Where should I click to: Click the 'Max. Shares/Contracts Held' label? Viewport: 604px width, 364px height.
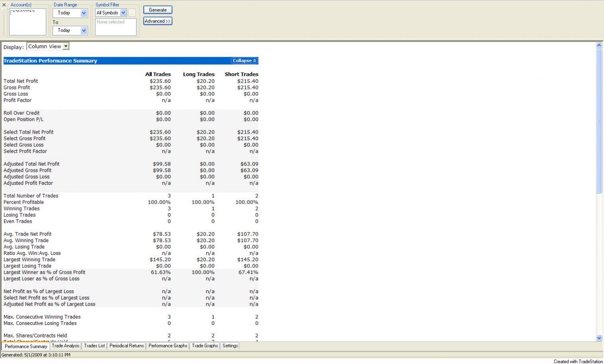coord(35,336)
